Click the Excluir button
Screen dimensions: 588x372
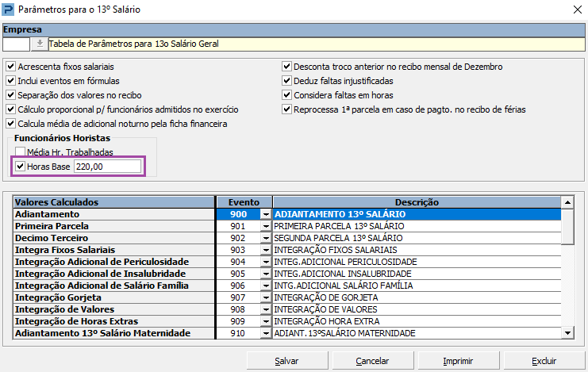coord(544,361)
